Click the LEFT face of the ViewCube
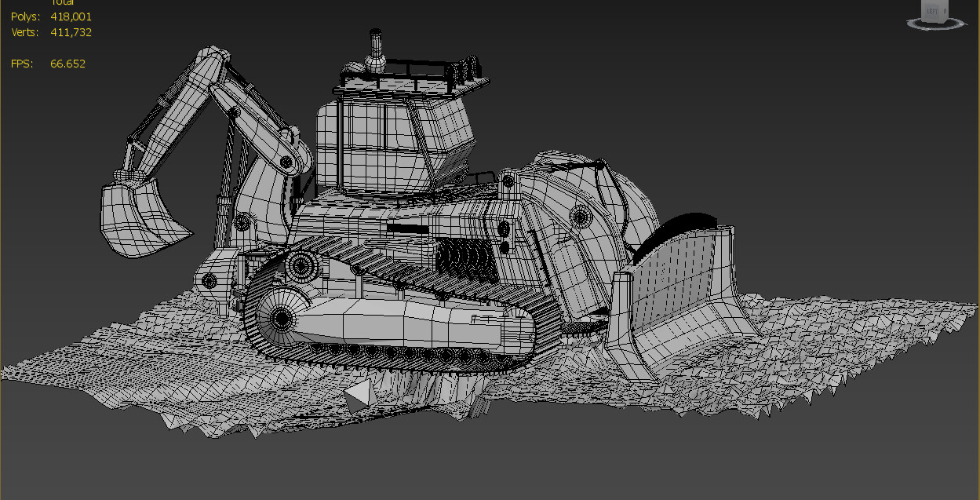The image size is (980, 500). tap(932, 10)
